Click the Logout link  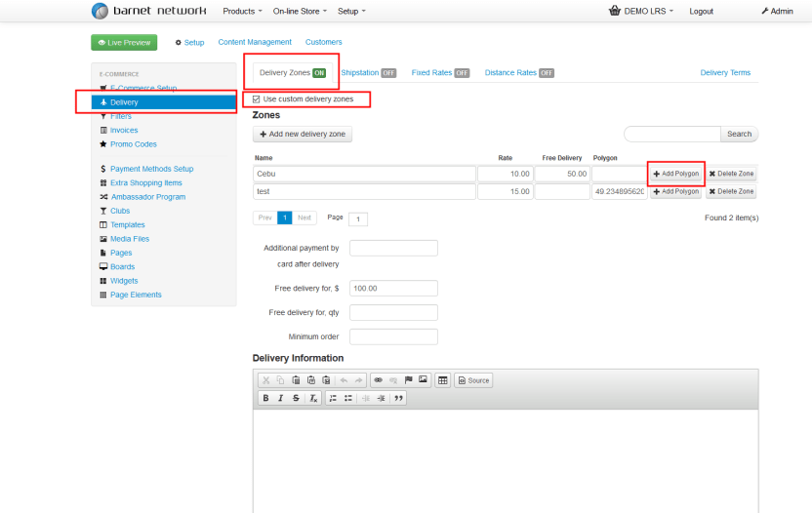[x=701, y=12]
